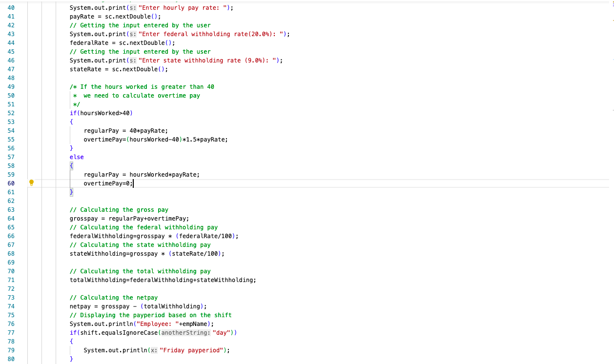Click 'federalWithholding' assignment on line 66
The width and height of the screenshot is (614, 364).
point(100,236)
